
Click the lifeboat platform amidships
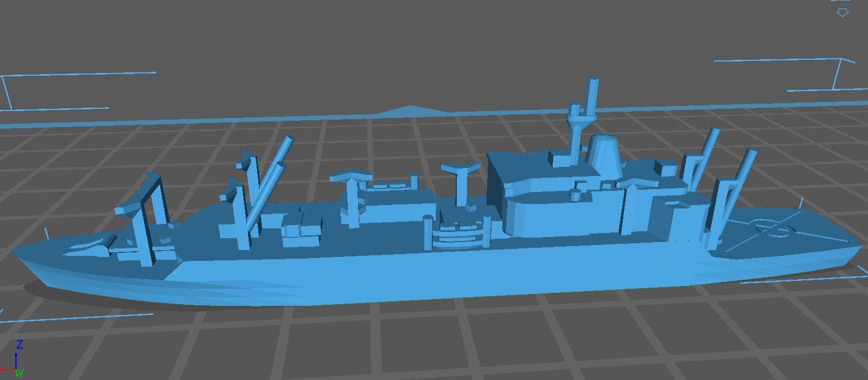click(x=462, y=228)
